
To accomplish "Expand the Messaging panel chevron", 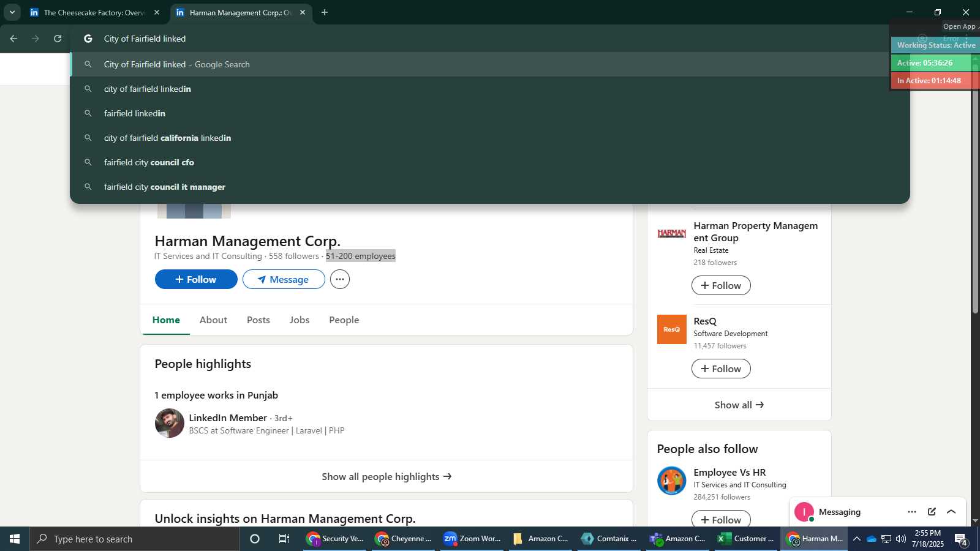I will (951, 512).
